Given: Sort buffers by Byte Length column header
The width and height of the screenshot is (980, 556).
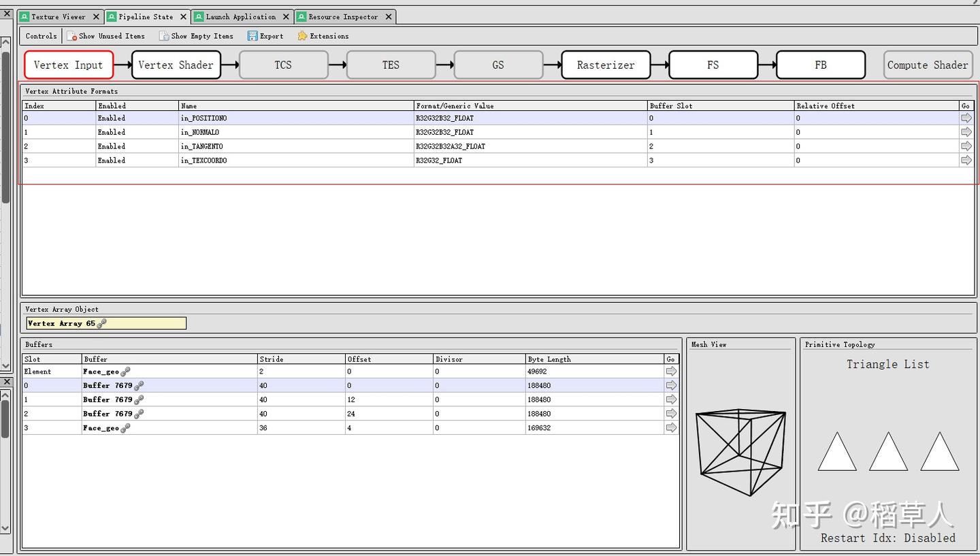Looking at the screenshot, I should click(595, 359).
